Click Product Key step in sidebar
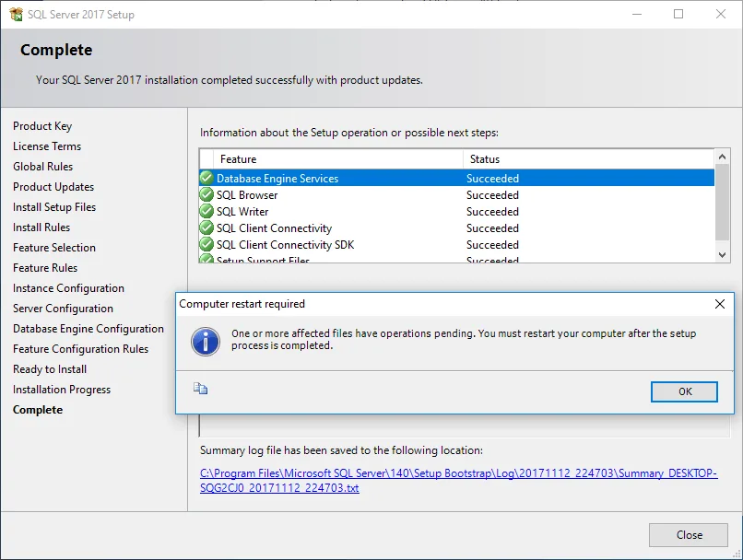This screenshot has width=743, height=560. 42,126
